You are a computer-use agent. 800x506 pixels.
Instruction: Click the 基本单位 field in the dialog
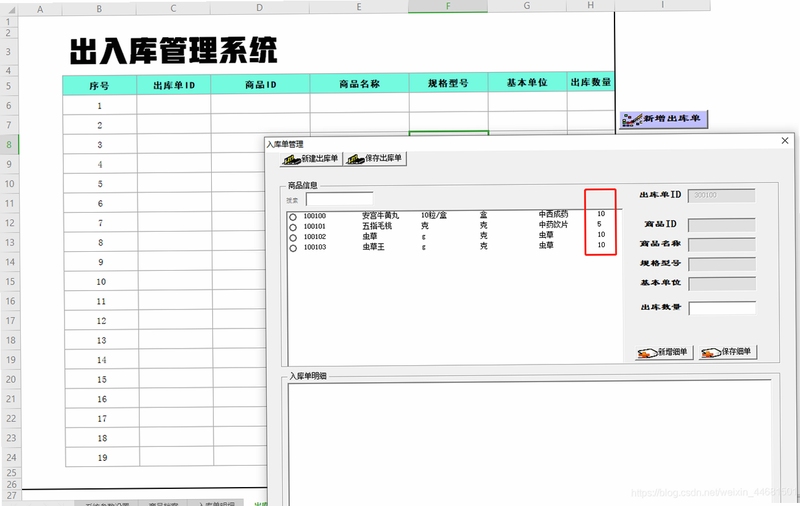(722, 284)
